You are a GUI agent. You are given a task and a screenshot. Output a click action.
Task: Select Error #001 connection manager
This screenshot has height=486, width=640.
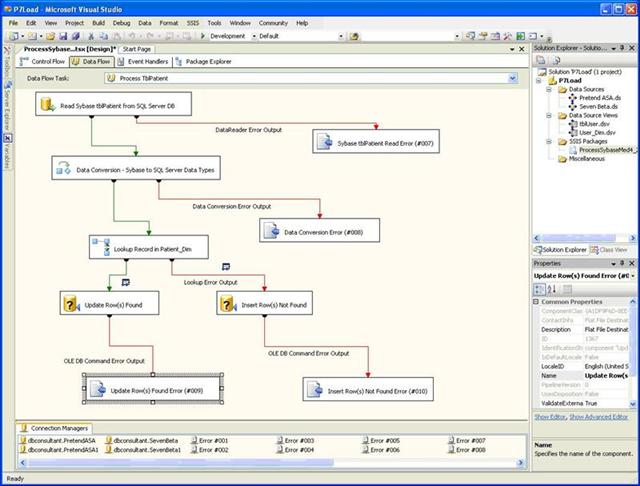(x=209, y=441)
